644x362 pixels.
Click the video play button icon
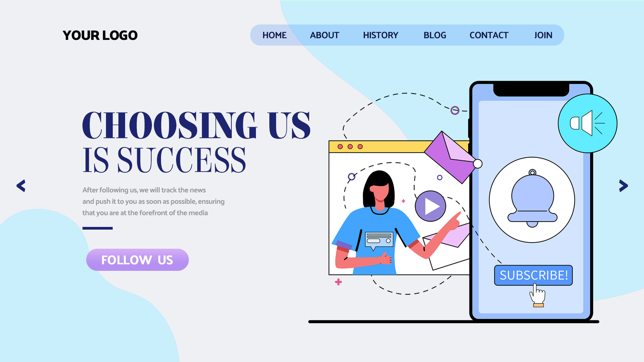tap(429, 205)
